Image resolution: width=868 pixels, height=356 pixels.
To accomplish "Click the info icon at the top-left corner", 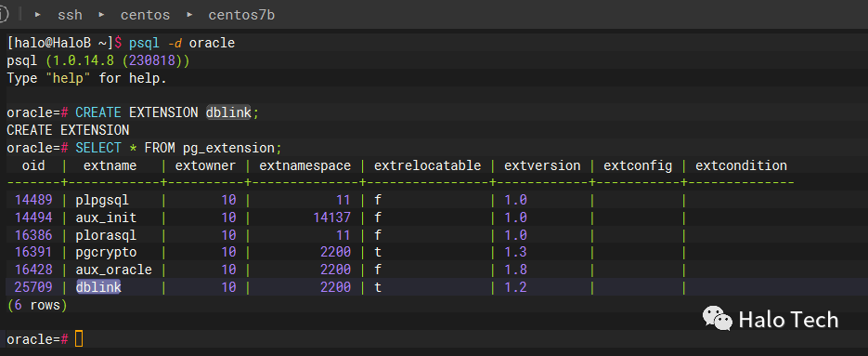I will point(3,15).
